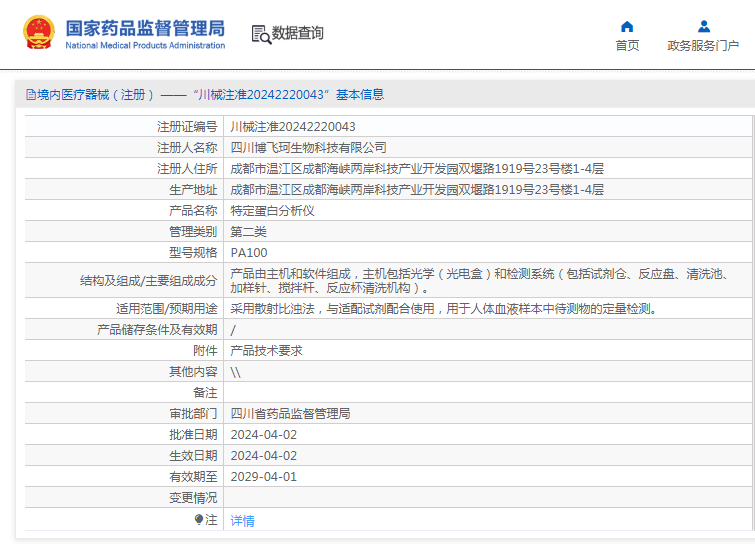This screenshot has height=544, width=755.
Task: Click the 备注 label
Action: coord(205,393)
